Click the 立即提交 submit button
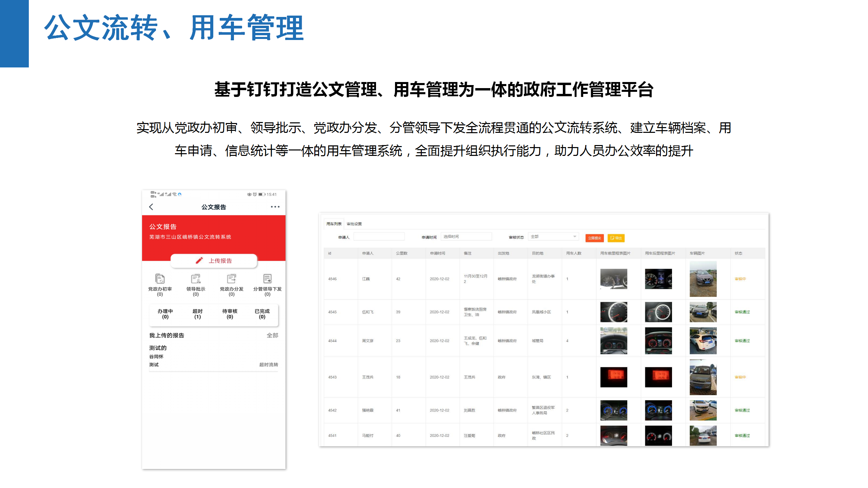The width and height of the screenshot is (868, 488). click(595, 238)
